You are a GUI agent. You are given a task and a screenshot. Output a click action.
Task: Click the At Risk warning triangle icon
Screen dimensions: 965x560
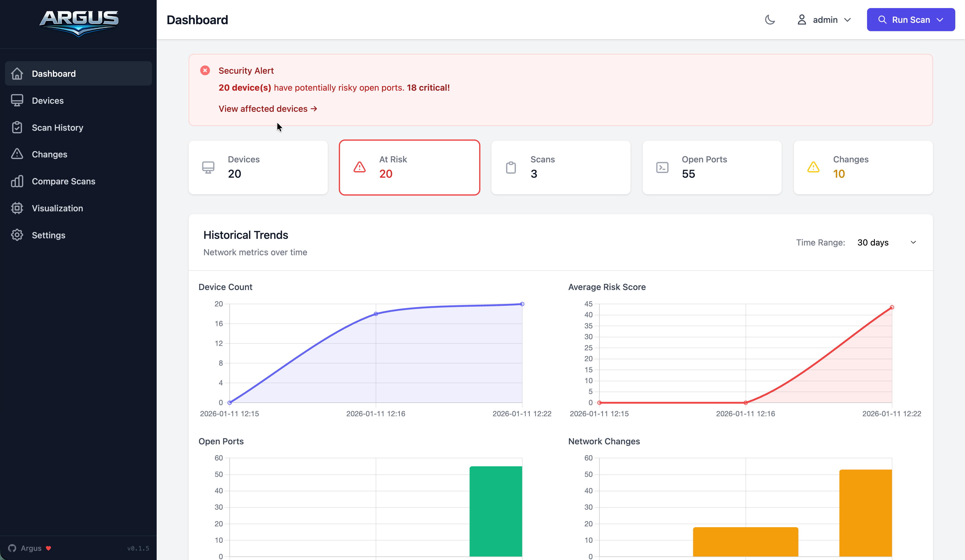[x=359, y=167]
